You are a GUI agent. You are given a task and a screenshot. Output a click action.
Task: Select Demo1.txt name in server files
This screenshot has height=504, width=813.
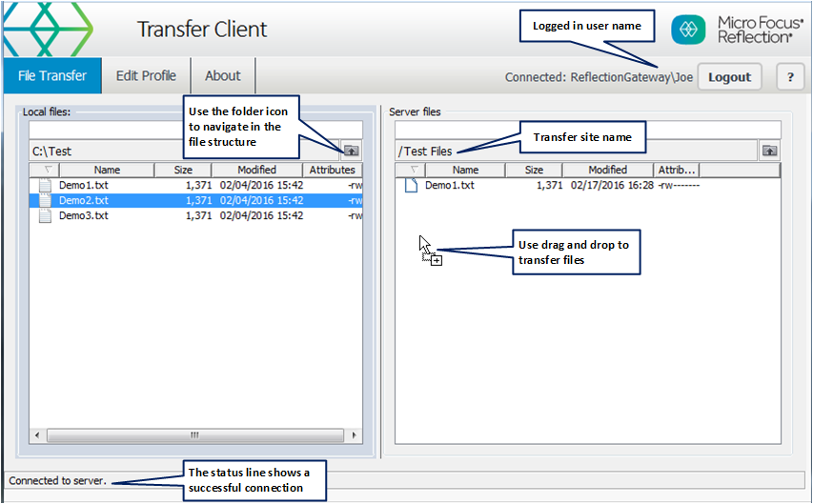[450, 185]
